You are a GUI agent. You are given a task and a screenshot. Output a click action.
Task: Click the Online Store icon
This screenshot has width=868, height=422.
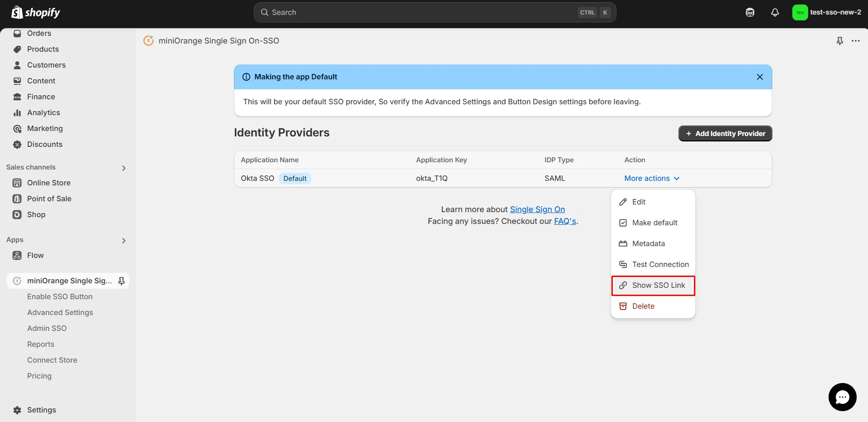(17, 183)
